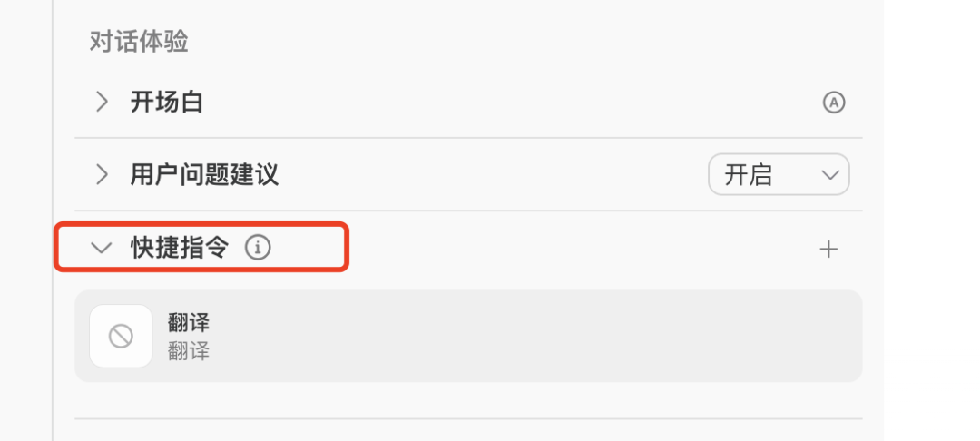Viewport: 980px width, 441px height.
Task: Click the 翻译 shortcut's square icon box
Action: tap(121, 337)
